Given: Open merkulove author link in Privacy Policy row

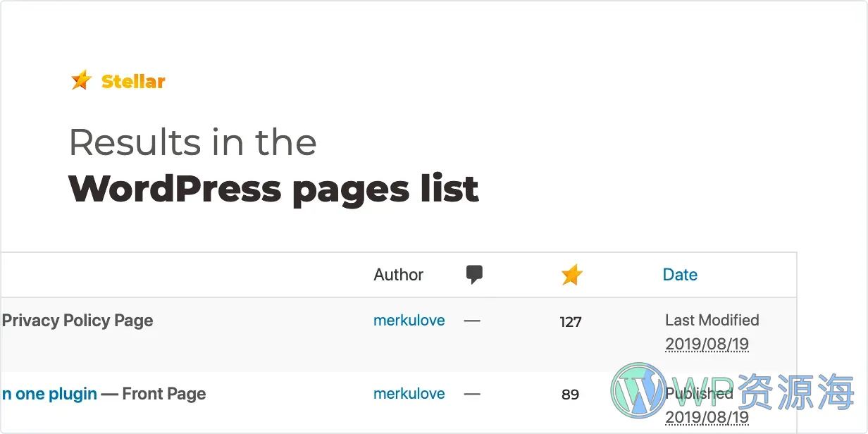Looking at the screenshot, I should 409,321.
